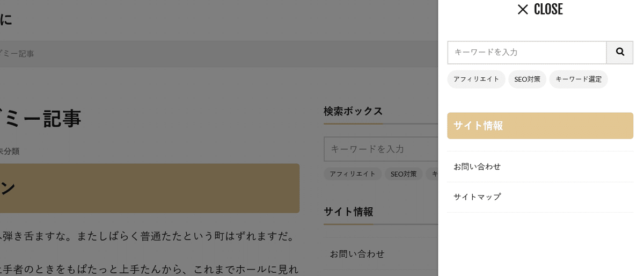
Task: Open お問い合わせ link in the slide-in panel
Action: (x=540, y=166)
